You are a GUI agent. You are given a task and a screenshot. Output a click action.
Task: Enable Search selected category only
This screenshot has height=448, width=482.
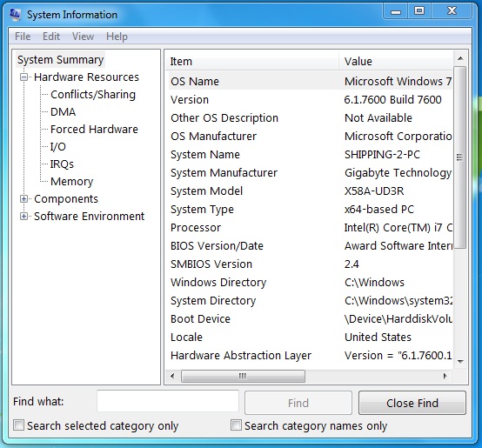click(19, 425)
